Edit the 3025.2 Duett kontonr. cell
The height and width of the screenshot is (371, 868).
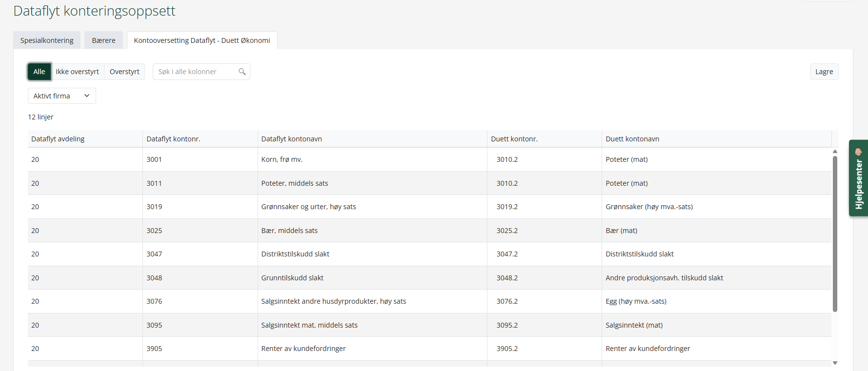click(x=545, y=231)
